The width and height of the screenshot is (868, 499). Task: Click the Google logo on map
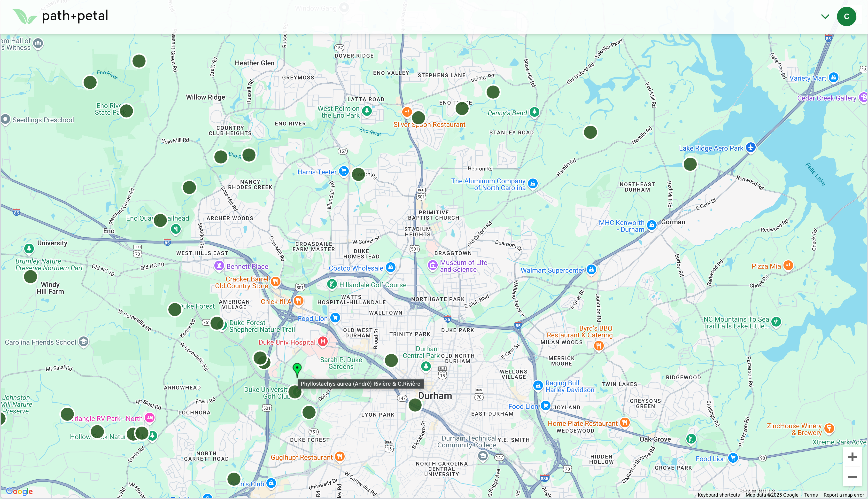pyautogui.click(x=19, y=491)
